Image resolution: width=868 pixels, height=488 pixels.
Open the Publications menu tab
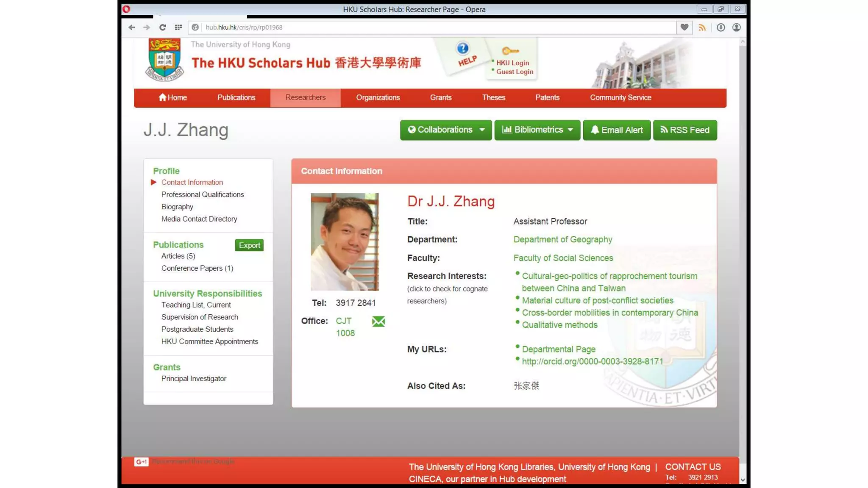click(x=236, y=97)
